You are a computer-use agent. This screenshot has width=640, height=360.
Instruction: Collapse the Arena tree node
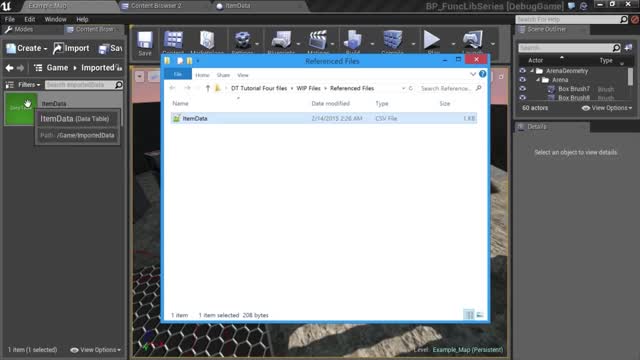click(538, 80)
